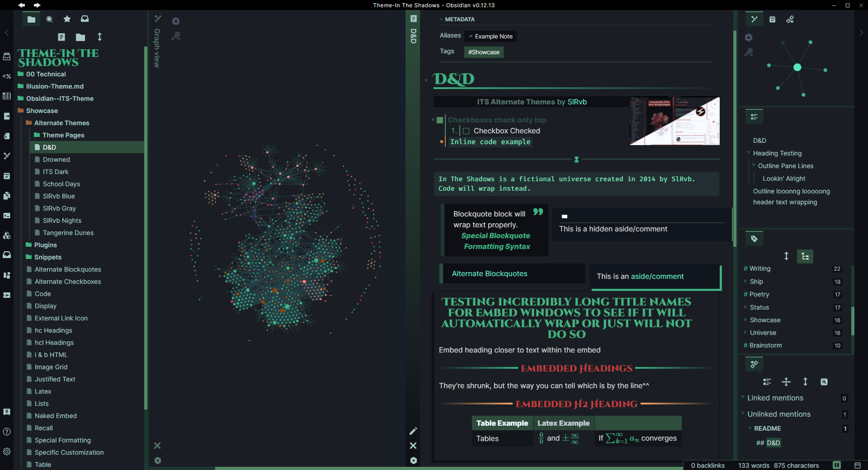
Task: Open Alternate Blockquotes link in note
Action: 490,273
